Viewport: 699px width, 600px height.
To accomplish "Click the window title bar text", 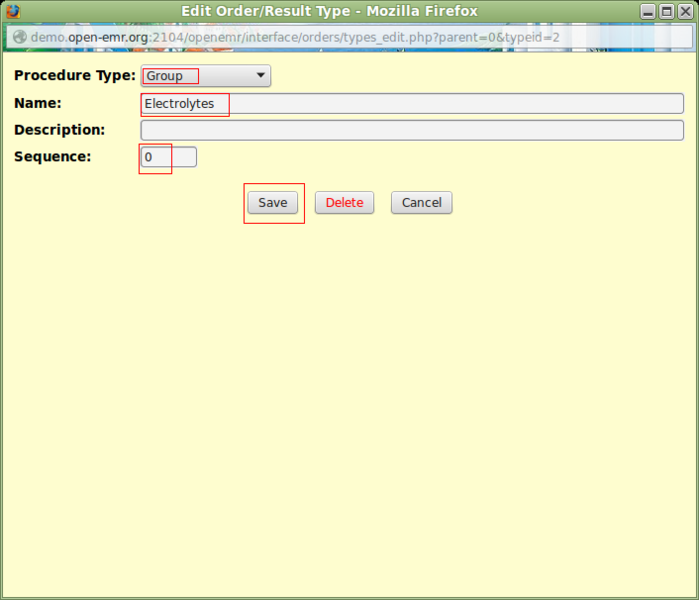I will click(x=329, y=12).
